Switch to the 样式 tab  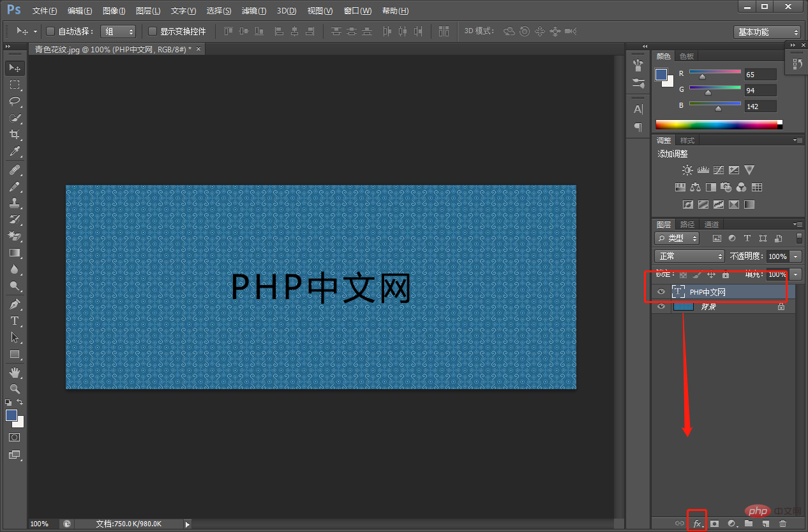[x=687, y=140]
